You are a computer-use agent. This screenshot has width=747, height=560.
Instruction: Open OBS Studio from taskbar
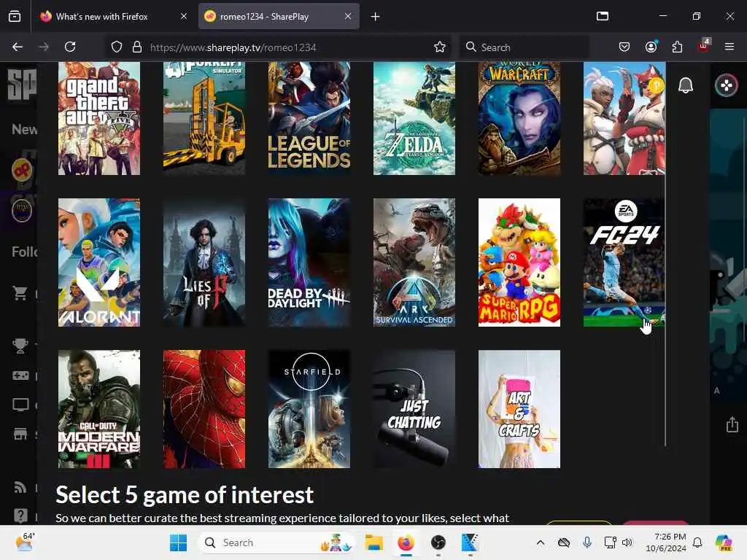click(x=438, y=542)
